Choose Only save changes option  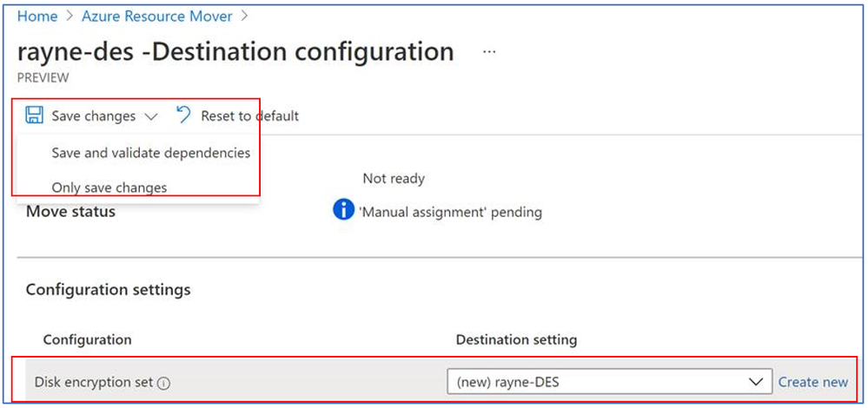109,188
